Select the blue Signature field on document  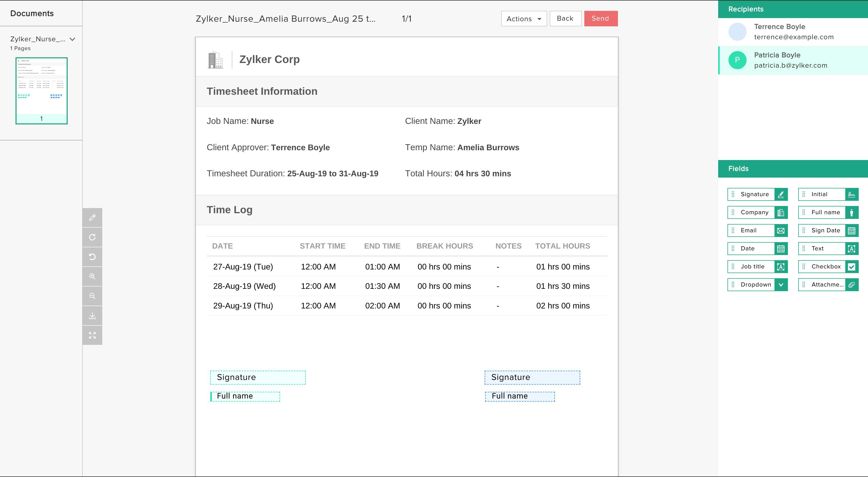[x=532, y=378]
